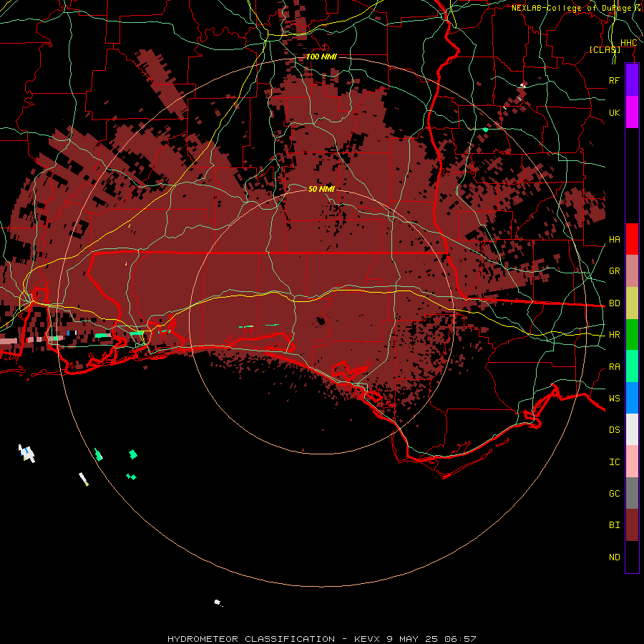Select the 'UK' legend label
This screenshot has height=644, width=644.
tap(614, 112)
